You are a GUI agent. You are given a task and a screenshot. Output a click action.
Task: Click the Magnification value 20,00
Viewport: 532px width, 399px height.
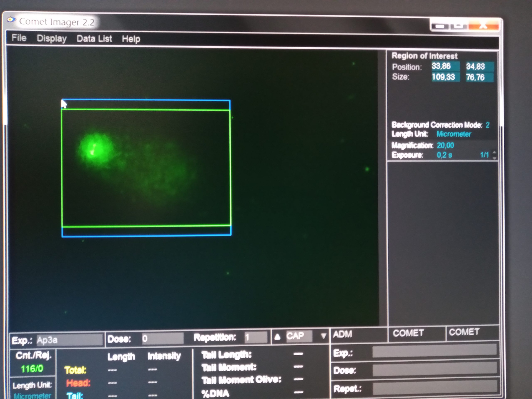point(445,145)
